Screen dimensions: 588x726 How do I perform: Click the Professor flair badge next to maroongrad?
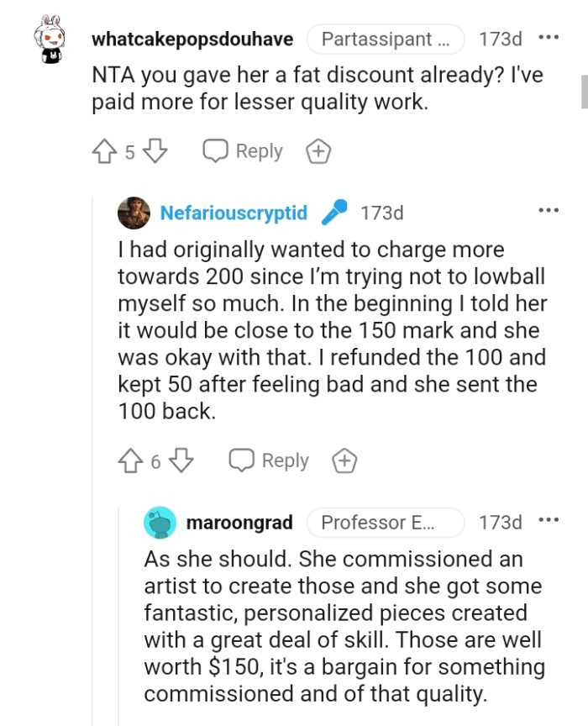[386, 522]
